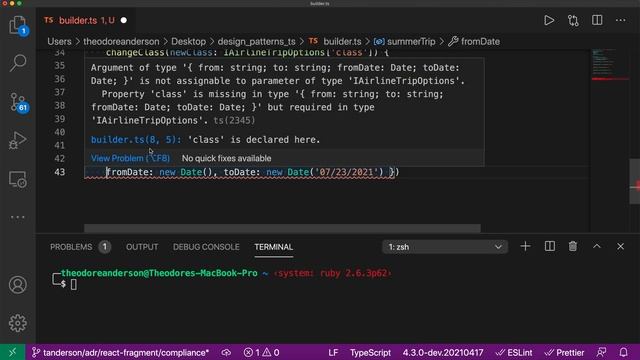Split the editor right

click(597, 20)
